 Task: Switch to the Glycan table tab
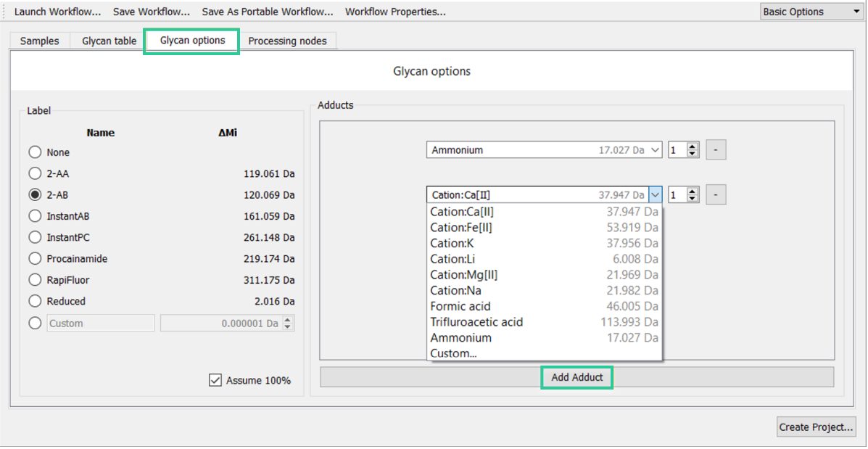[109, 41]
